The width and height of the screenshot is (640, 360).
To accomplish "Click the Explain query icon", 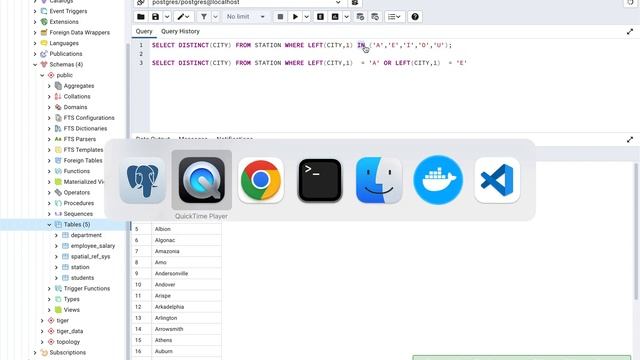I will pos(320,17).
